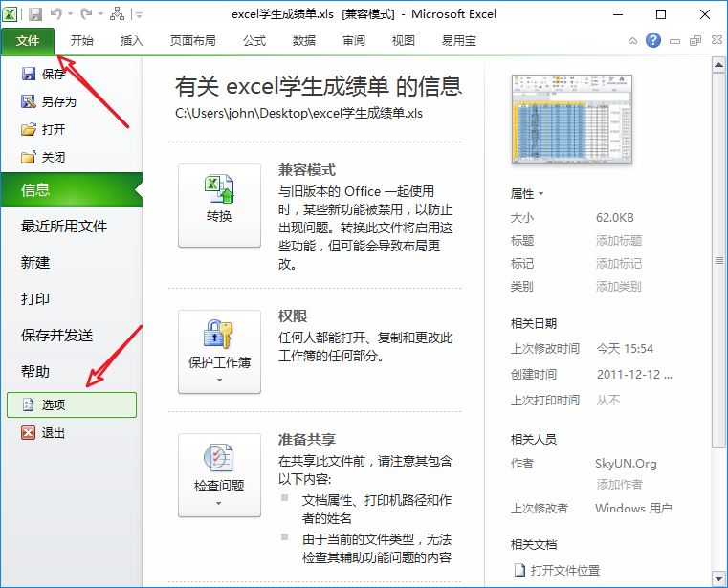Switch to the 页面布局 ribbon tab
This screenshot has width=728, height=588.
point(192,41)
